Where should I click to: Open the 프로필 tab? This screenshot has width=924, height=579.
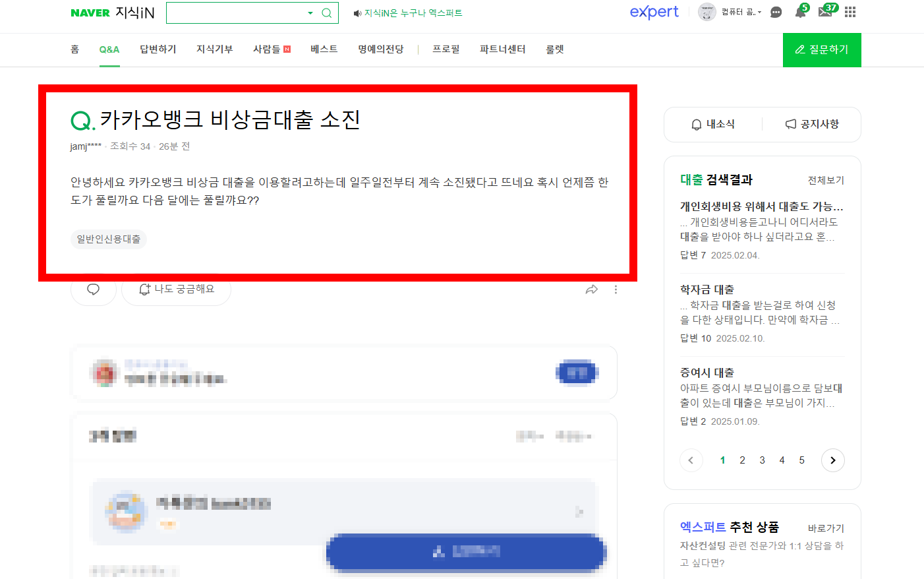pos(446,49)
